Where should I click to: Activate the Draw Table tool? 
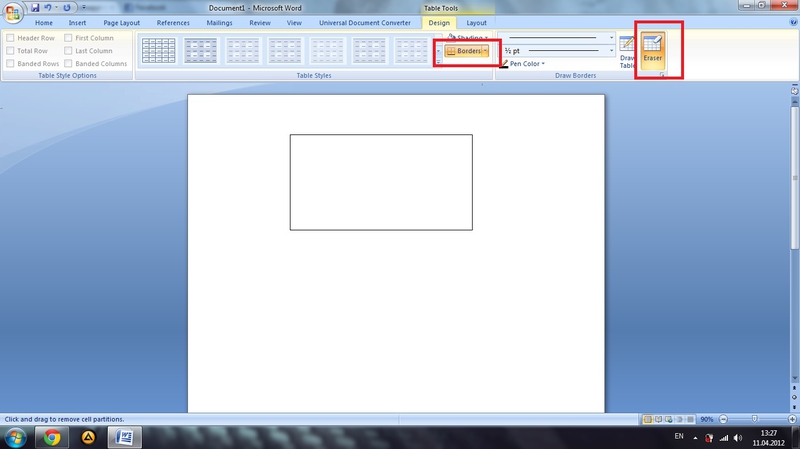(x=627, y=50)
